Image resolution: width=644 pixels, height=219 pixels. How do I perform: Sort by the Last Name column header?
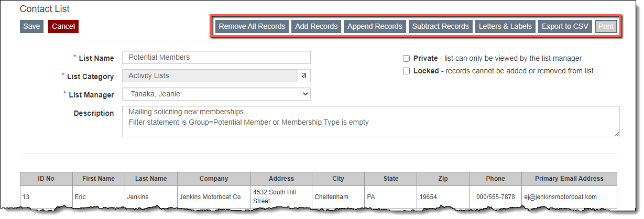point(151,179)
